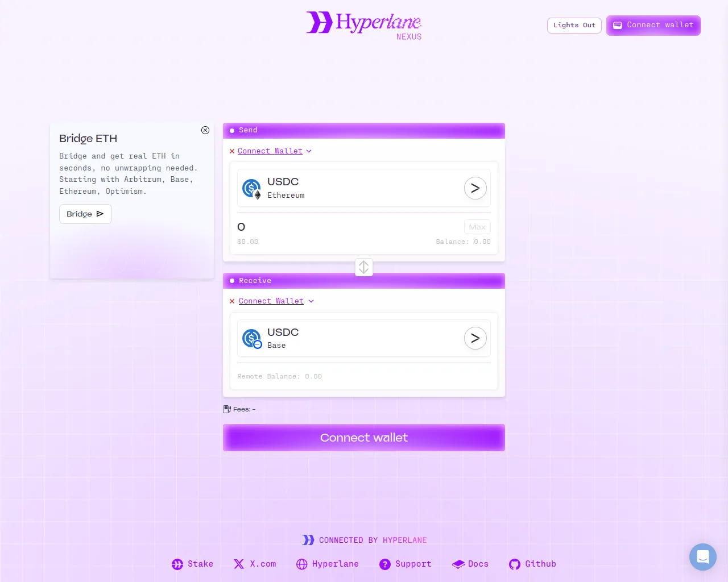The image size is (728, 582).
Task: Click the Send panel header
Action: [x=364, y=131]
